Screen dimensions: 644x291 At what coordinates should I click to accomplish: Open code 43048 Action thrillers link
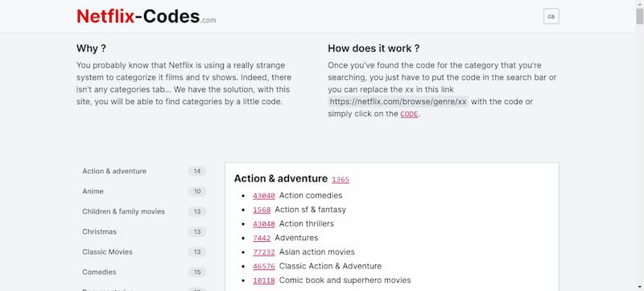264,224
